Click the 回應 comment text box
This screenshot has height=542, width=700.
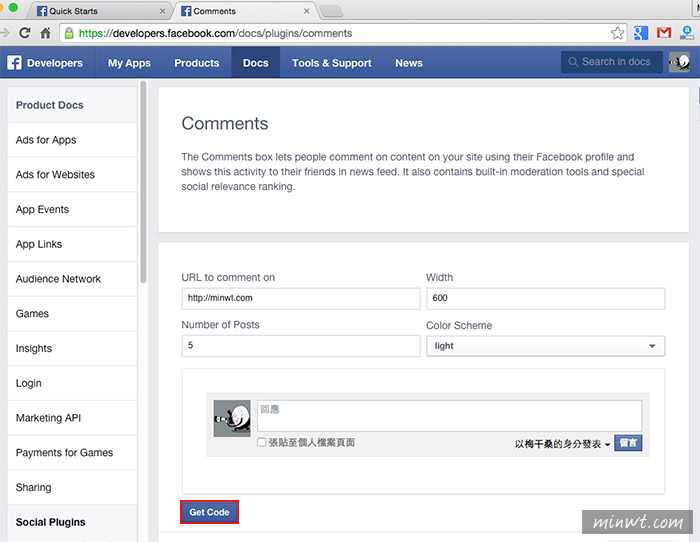450,416
